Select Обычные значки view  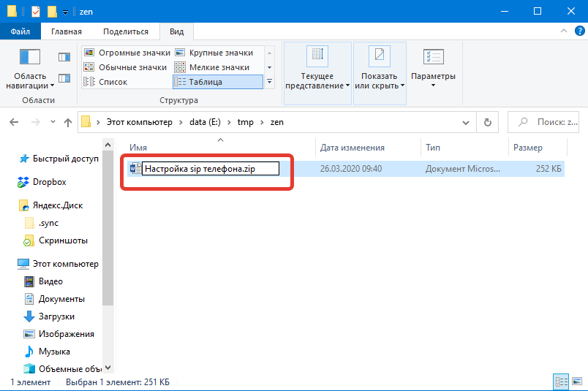(125, 67)
